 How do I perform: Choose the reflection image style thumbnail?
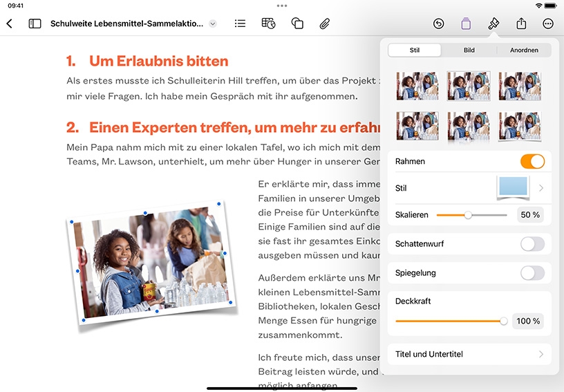(x=469, y=127)
